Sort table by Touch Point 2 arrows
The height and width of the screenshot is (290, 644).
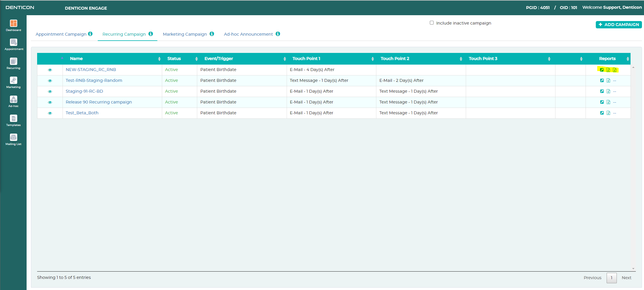[461, 59]
